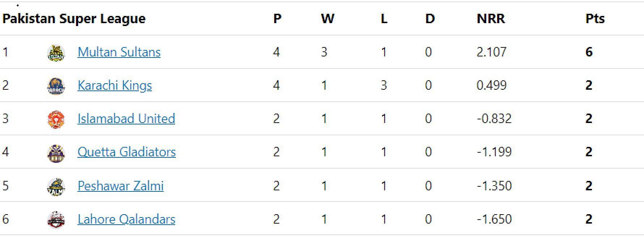Open the Islamabad United team link
The image size is (644, 250).
coord(126,119)
